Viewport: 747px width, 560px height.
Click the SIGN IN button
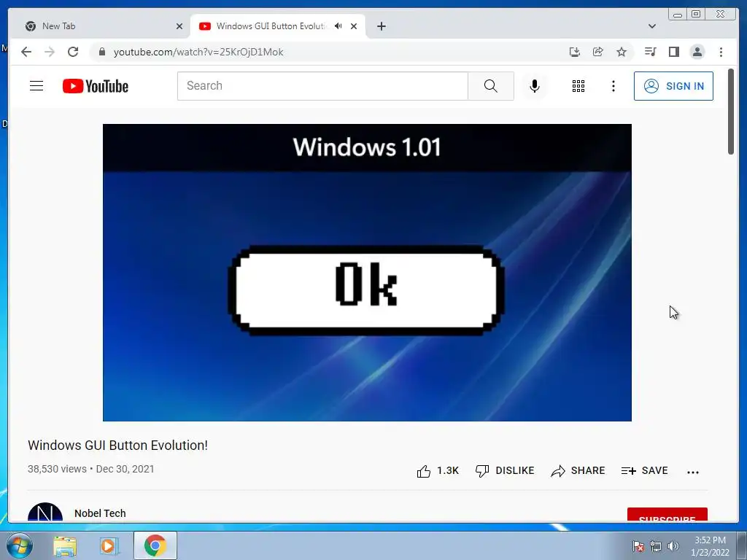click(673, 86)
